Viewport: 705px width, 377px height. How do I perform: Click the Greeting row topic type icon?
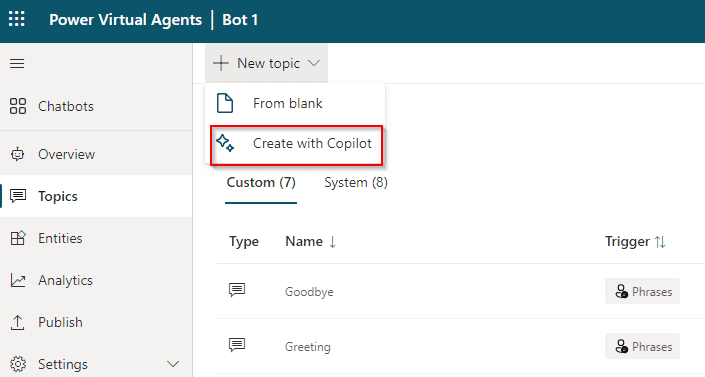pyautogui.click(x=237, y=346)
